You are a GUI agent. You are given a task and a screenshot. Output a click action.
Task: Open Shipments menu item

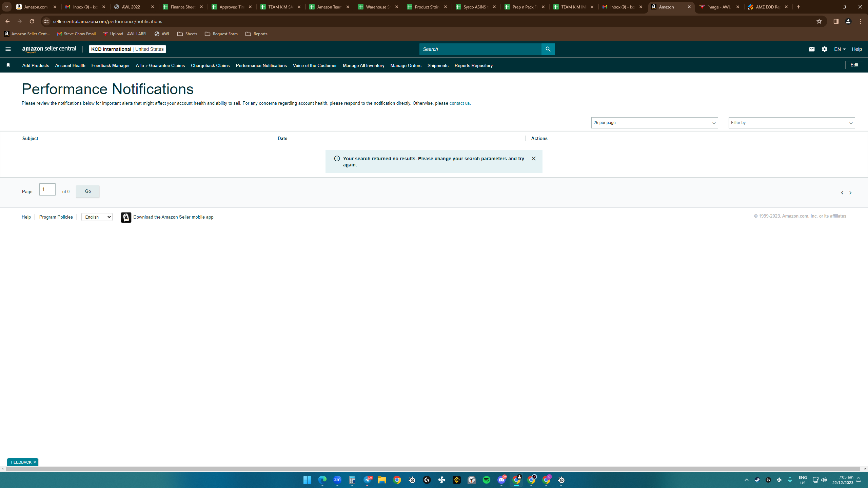(x=438, y=65)
